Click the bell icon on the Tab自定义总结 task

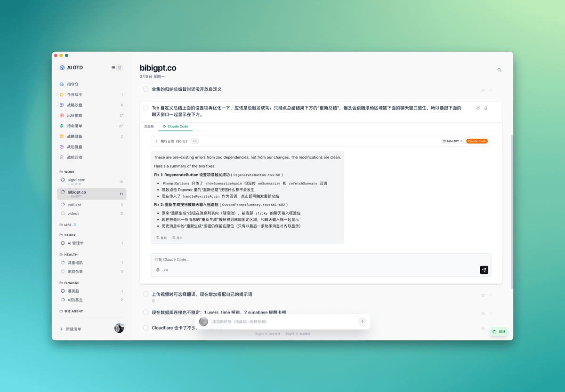(486, 108)
